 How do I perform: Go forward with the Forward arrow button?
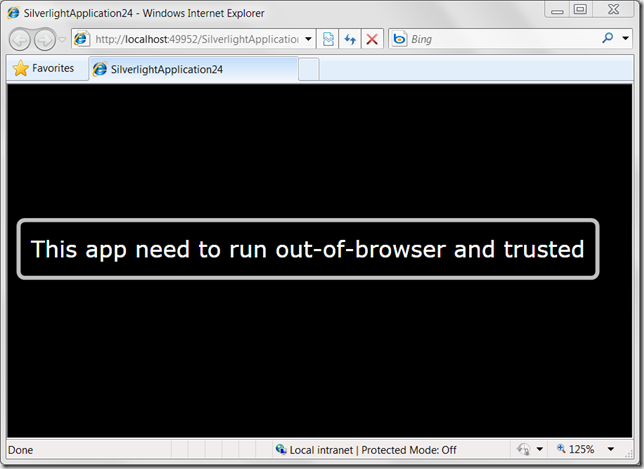click(x=44, y=40)
